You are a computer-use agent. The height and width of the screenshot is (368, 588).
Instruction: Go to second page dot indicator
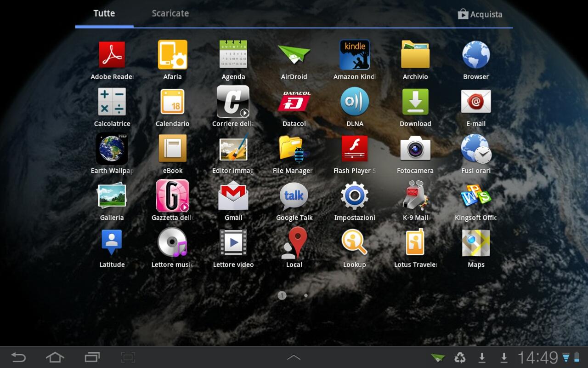(306, 295)
